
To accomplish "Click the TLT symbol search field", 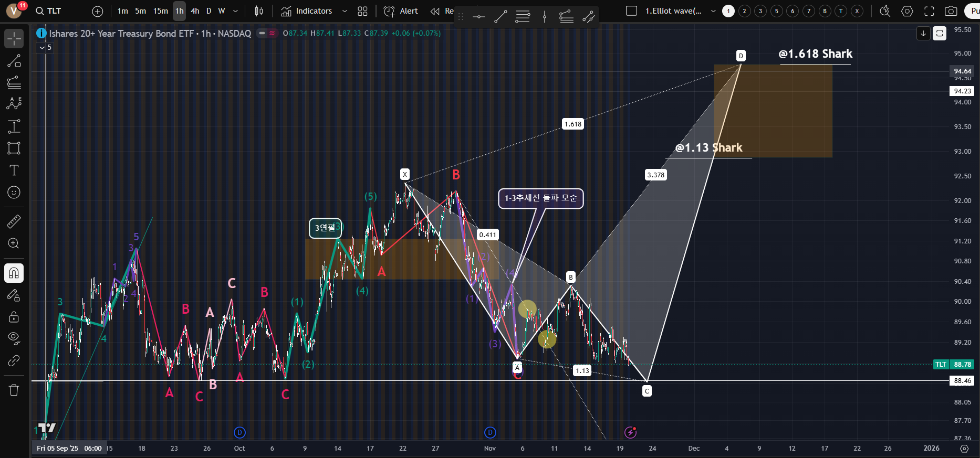I will [x=54, y=11].
